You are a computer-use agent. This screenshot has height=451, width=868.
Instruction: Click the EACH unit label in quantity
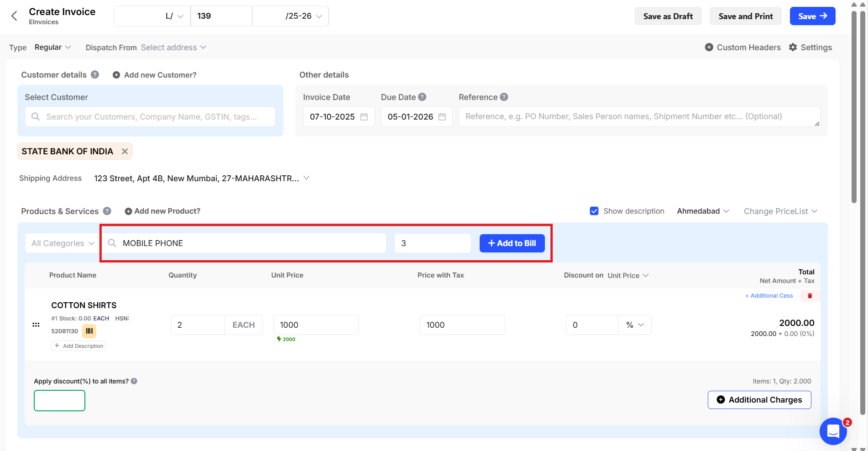(x=244, y=325)
